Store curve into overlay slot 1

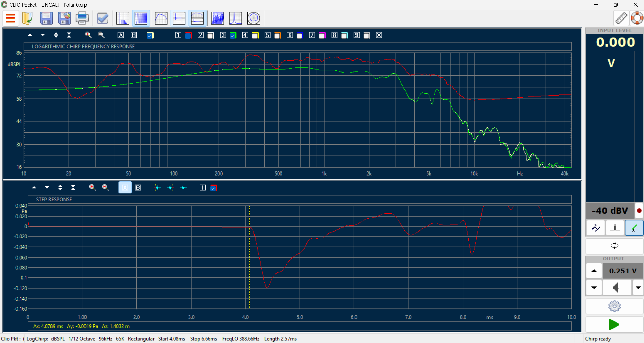pyautogui.click(x=178, y=35)
